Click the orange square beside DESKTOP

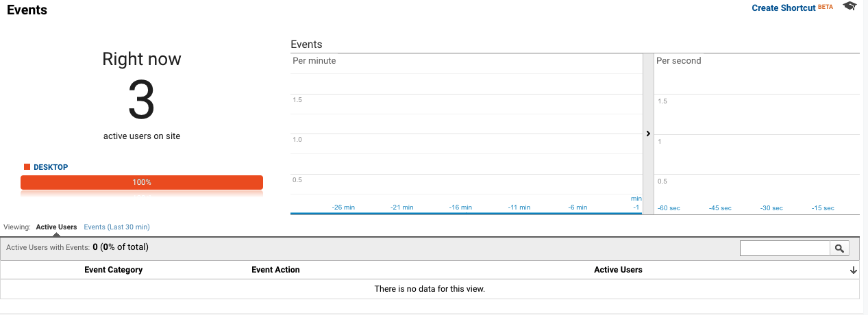click(27, 166)
